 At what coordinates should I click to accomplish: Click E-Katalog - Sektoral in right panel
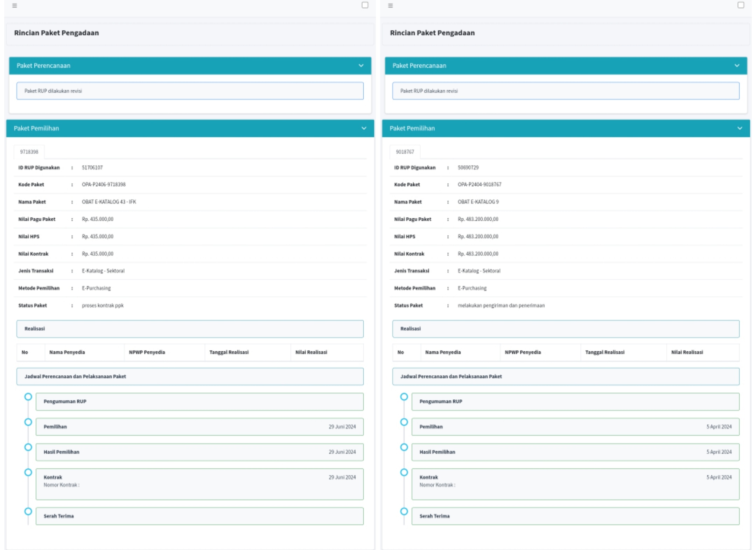click(479, 271)
